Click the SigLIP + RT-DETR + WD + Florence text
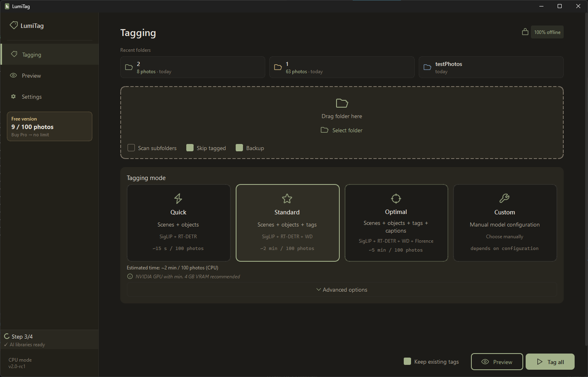This screenshot has height=377, width=588. tap(396, 241)
